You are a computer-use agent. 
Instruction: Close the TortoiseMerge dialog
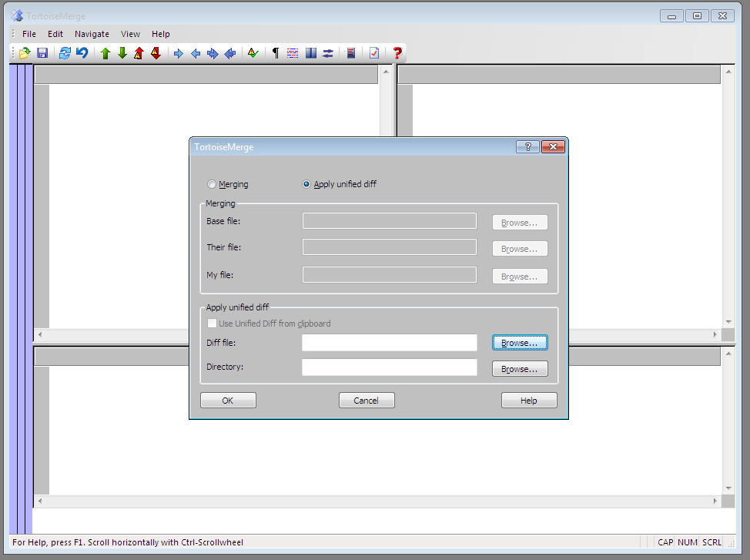[x=554, y=147]
